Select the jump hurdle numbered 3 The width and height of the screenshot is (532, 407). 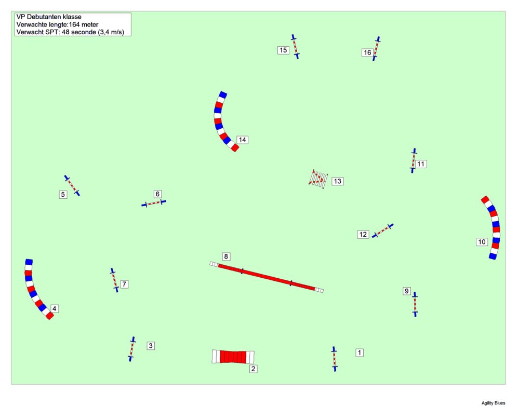coord(132,349)
